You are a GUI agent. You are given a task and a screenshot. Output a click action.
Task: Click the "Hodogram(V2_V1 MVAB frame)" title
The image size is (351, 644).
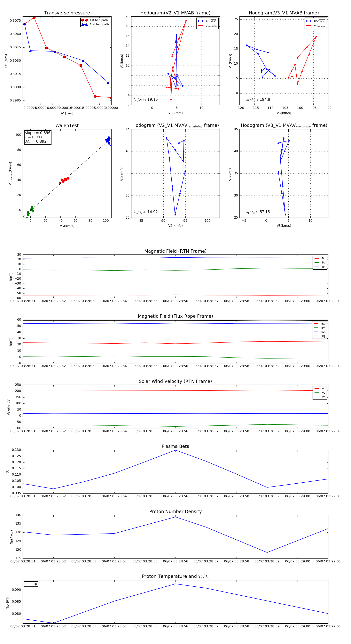tap(175, 13)
